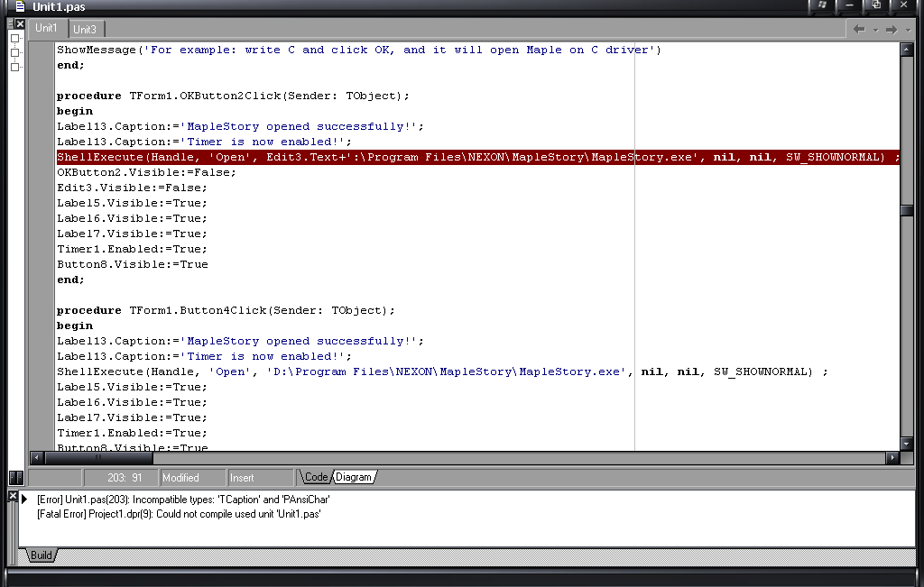Viewport: 924px width, 587px height.
Task: Click the Windows-logo button in title bar
Action: tap(822, 5)
